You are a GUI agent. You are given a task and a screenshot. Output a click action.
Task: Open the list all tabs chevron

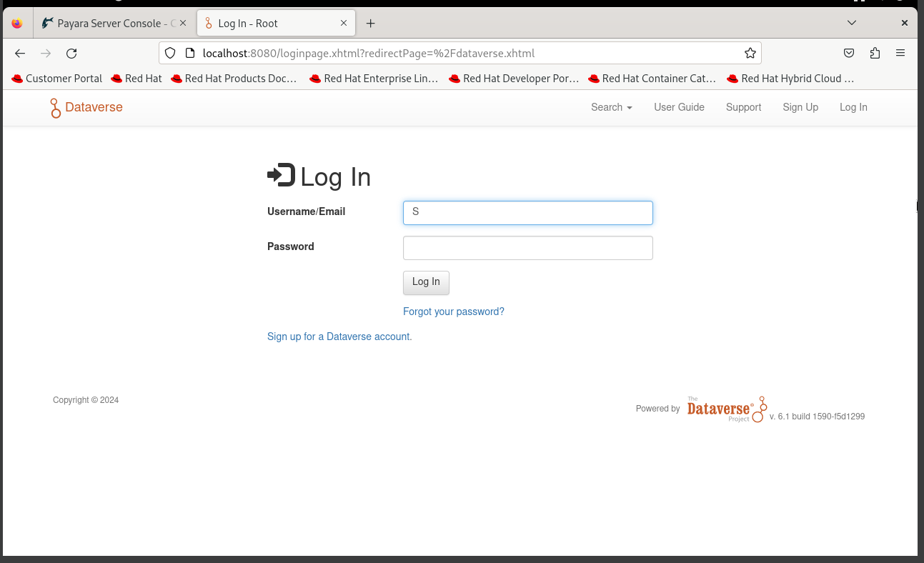point(851,23)
